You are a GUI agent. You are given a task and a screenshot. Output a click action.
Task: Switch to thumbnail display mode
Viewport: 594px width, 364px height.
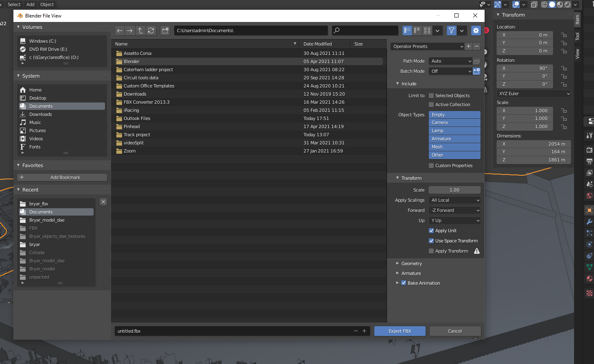427,31
